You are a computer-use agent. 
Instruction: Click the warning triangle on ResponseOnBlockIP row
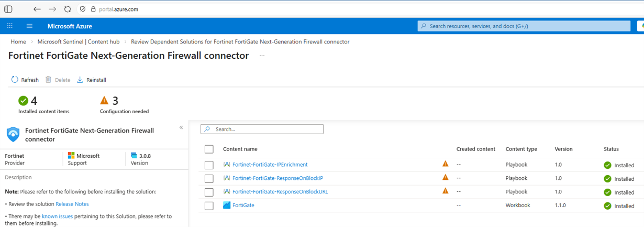pos(446,177)
